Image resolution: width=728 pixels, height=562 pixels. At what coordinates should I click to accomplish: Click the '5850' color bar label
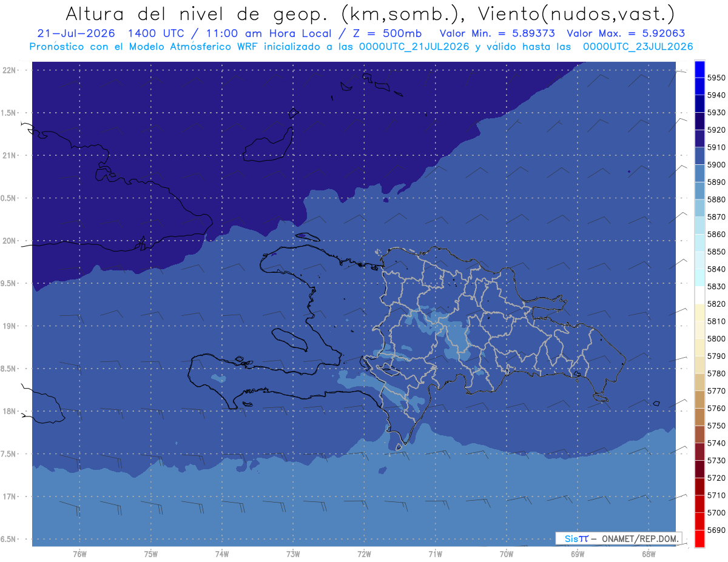coord(716,252)
